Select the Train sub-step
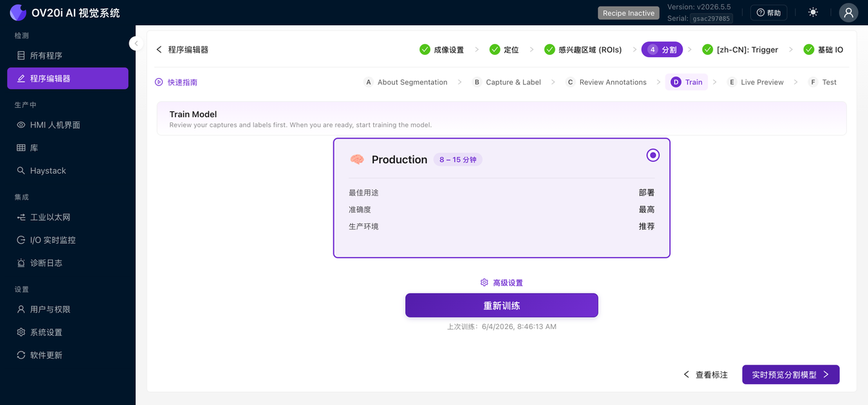This screenshot has height=405, width=868. 686,82
